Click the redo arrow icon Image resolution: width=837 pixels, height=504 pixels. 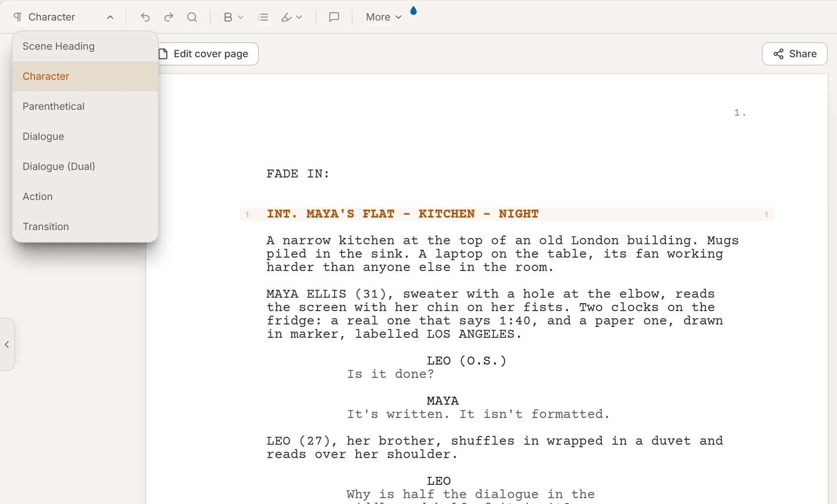click(x=169, y=17)
